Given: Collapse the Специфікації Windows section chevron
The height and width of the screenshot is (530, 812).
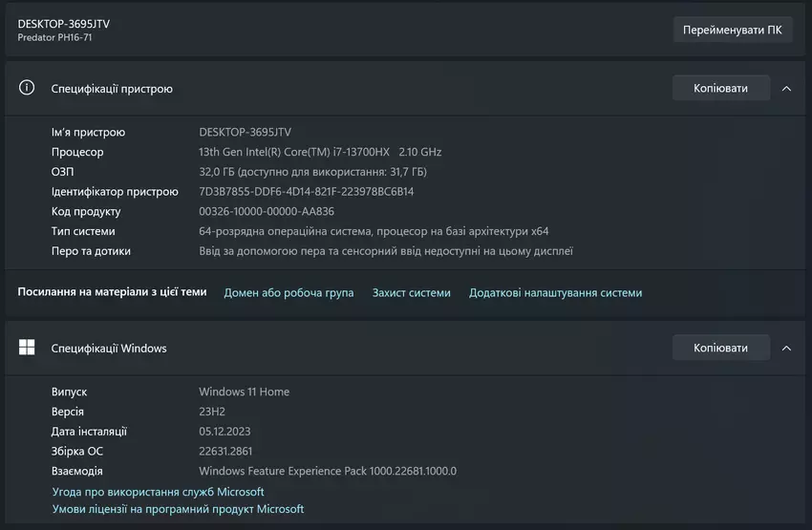Looking at the screenshot, I should click(786, 348).
